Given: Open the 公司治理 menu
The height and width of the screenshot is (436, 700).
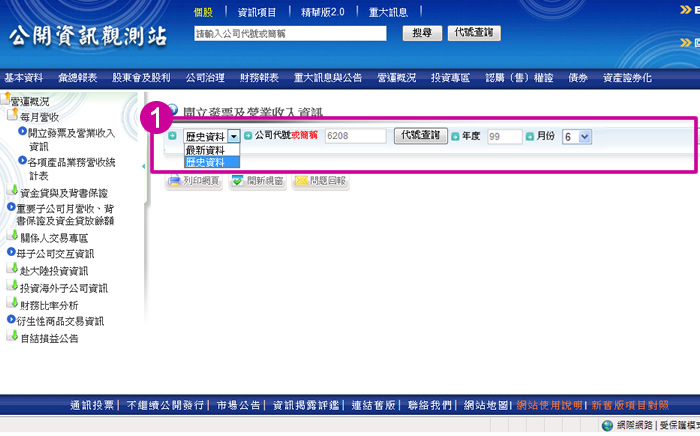Looking at the screenshot, I should tap(205, 77).
